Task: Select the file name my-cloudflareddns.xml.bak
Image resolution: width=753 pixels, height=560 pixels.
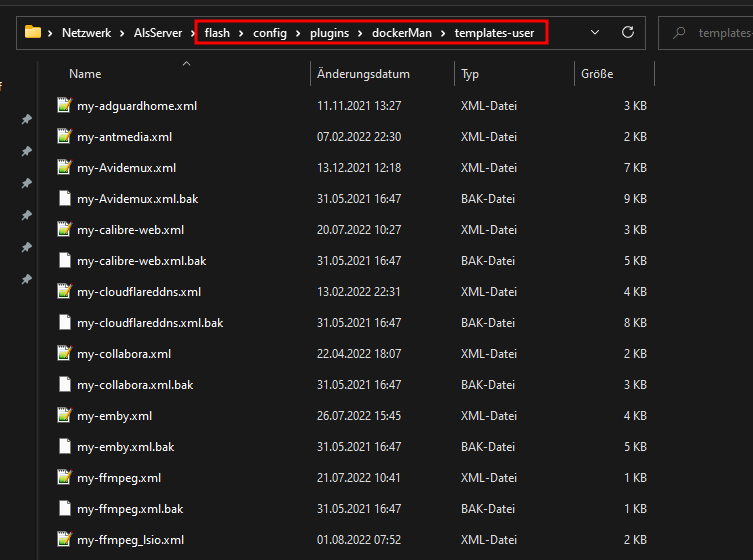Action: 150,323
